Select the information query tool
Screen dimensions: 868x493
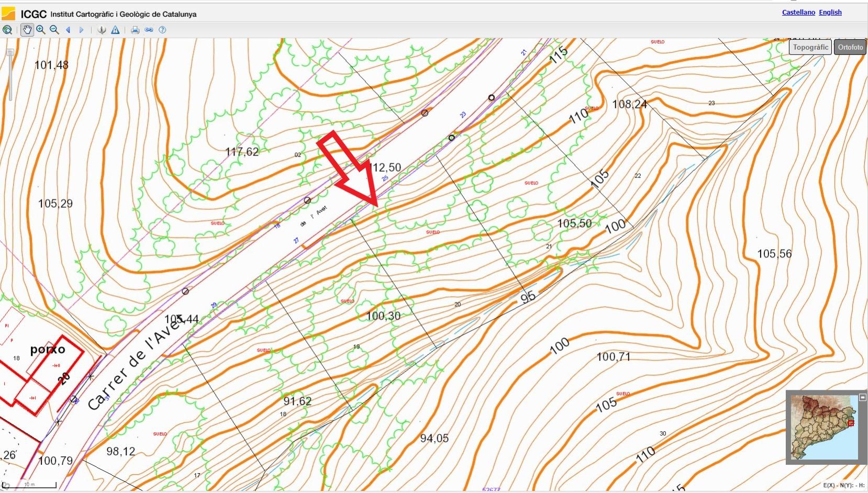(x=102, y=30)
